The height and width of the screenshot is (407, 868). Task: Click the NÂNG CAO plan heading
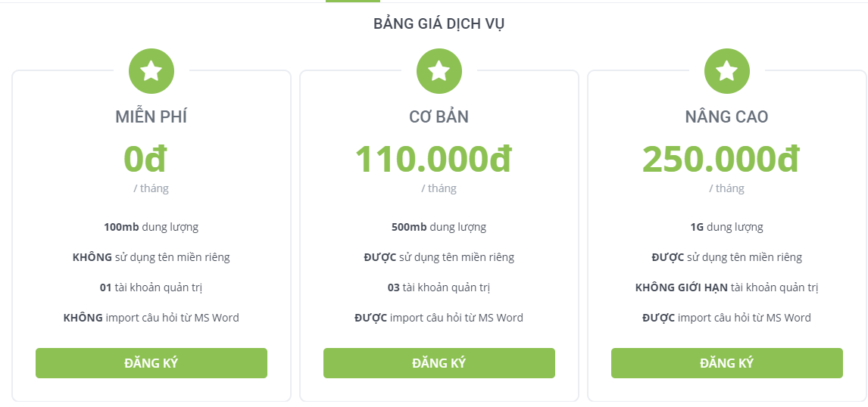(727, 117)
